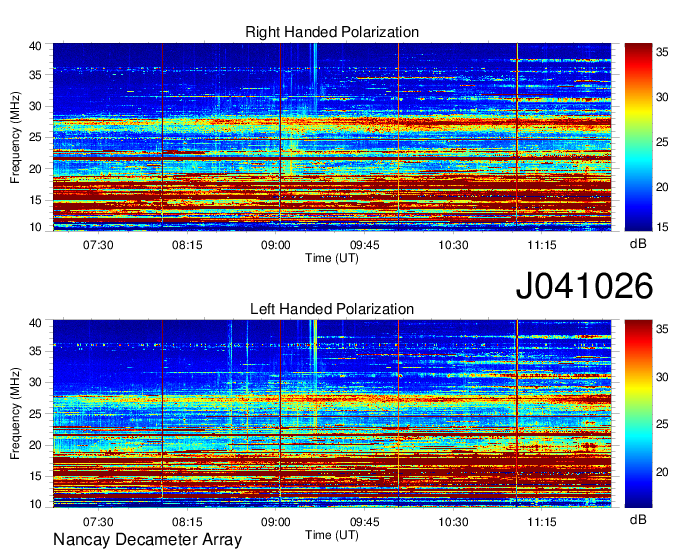Click the 30 dB value on the Left Handed colorbar
Screen dimensions: 680x552
(x=662, y=377)
